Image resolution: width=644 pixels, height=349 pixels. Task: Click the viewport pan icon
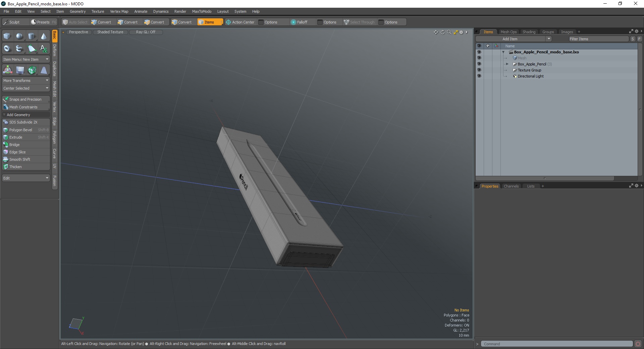point(436,32)
